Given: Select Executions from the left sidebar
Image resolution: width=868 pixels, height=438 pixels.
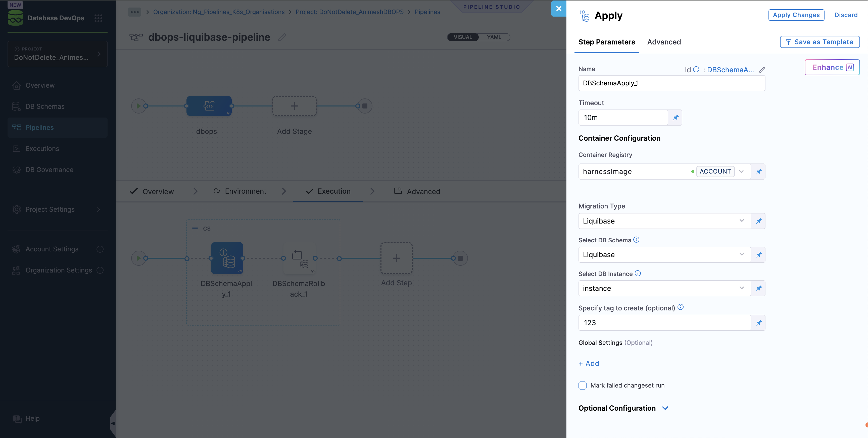Looking at the screenshot, I should pyautogui.click(x=42, y=148).
